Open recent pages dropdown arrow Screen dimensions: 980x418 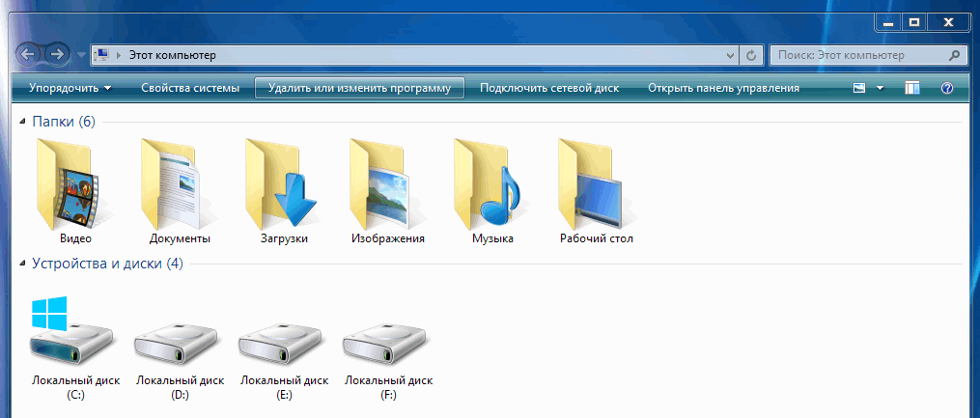(x=82, y=55)
